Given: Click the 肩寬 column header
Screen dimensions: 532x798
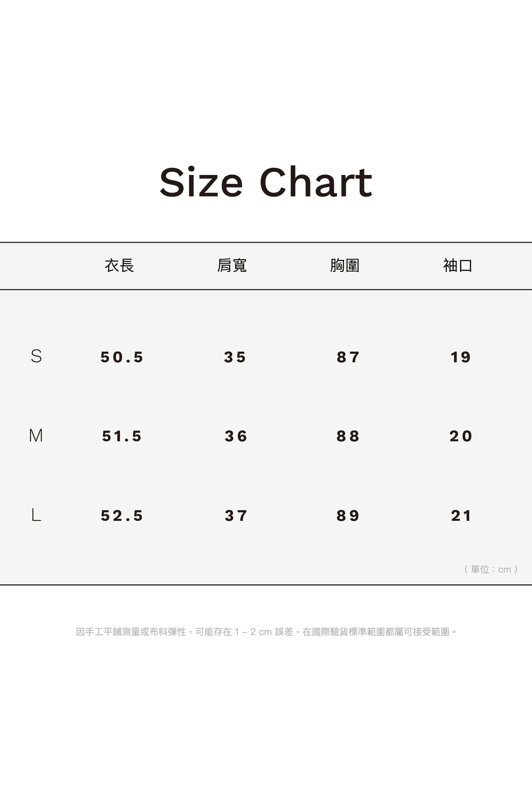Looking at the screenshot, I should (232, 265).
